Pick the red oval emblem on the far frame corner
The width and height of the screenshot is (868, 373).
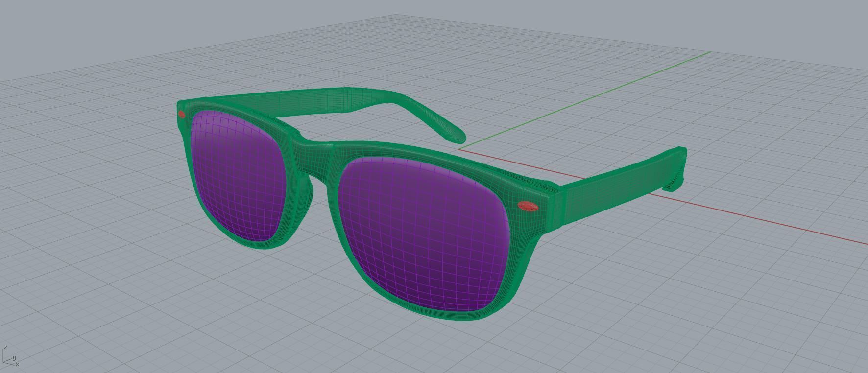click(182, 115)
